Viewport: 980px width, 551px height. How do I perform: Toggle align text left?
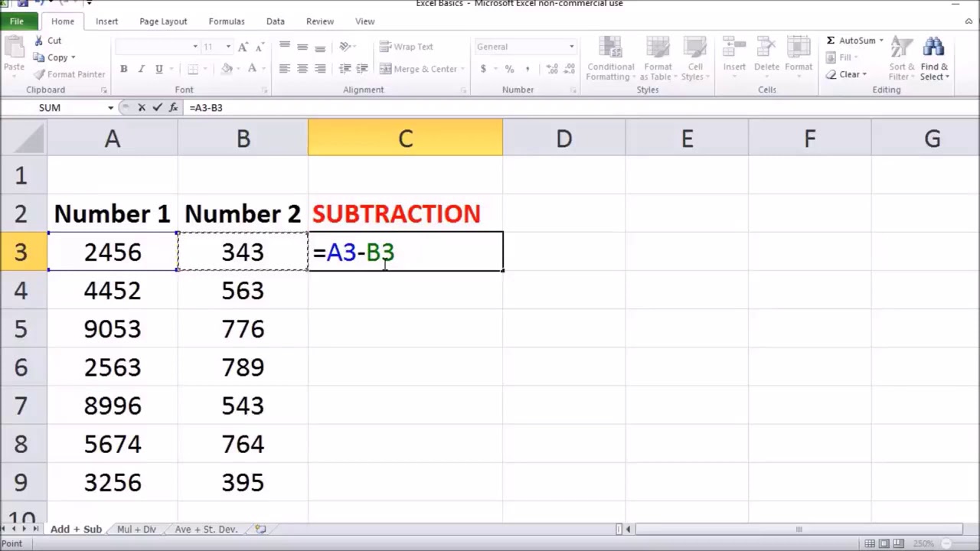[x=285, y=69]
